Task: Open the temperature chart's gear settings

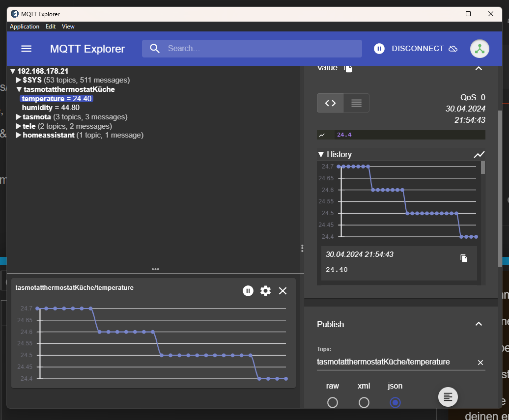Action: (265, 291)
